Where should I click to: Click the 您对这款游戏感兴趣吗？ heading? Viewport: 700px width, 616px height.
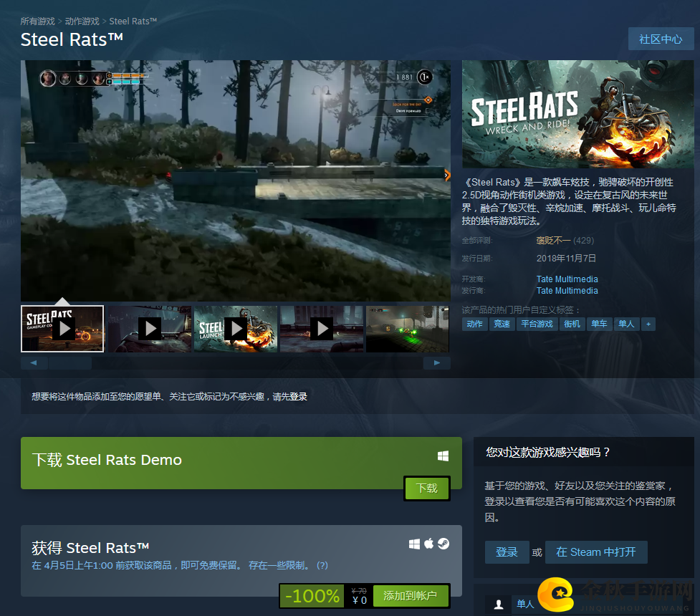coord(548,453)
